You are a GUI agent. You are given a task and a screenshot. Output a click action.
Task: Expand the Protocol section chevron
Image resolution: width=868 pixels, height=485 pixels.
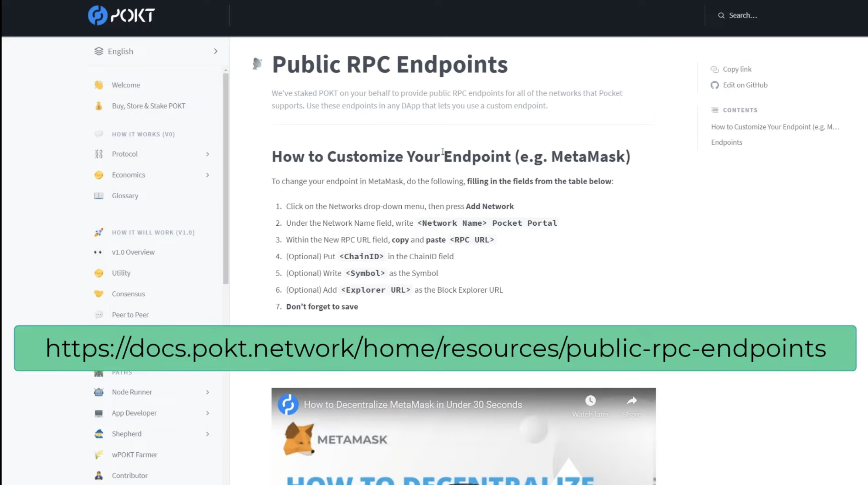tap(208, 154)
